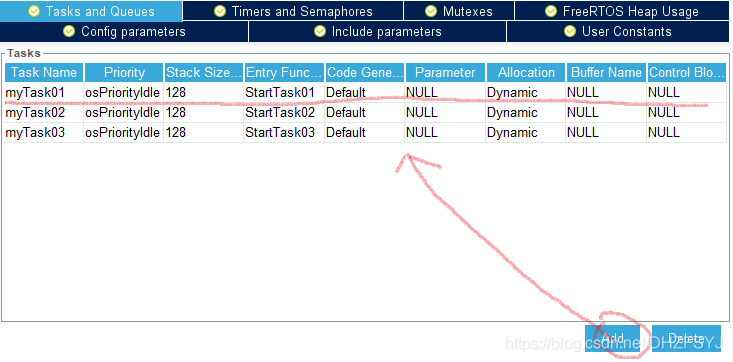
Task: Click the Parameter column header
Action: pyautogui.click(x=445, y=72)
